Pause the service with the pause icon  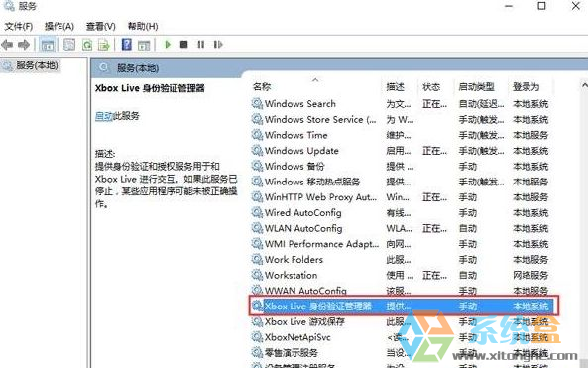coord(201,45)
